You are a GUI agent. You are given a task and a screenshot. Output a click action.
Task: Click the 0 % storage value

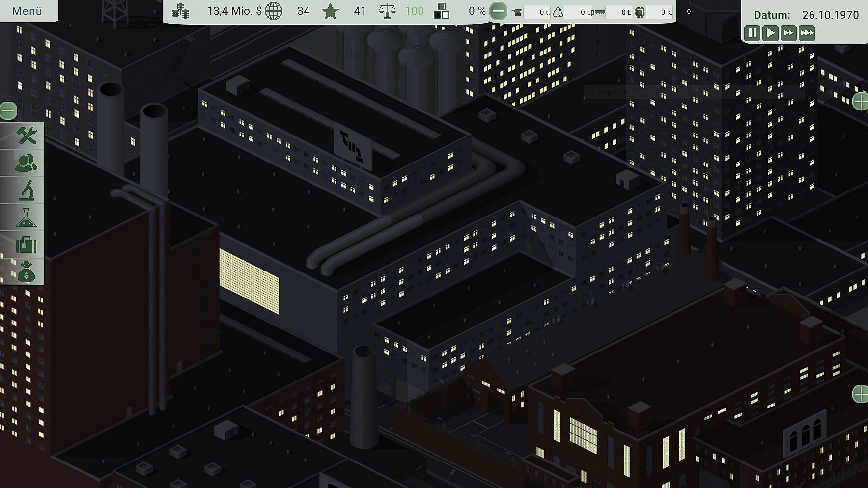(x=477, y=11)
